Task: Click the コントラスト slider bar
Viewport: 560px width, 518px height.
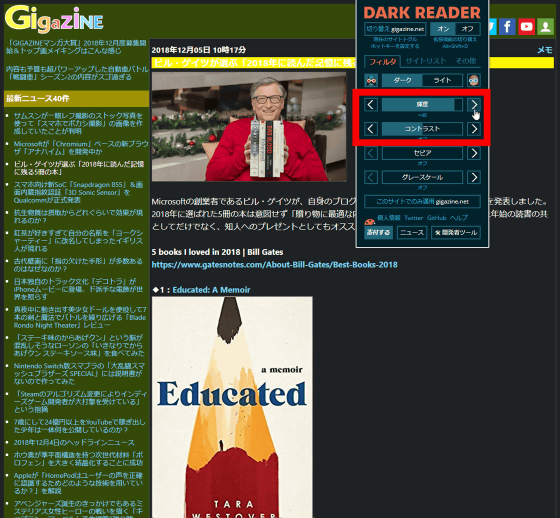Action: click(422, 129)
